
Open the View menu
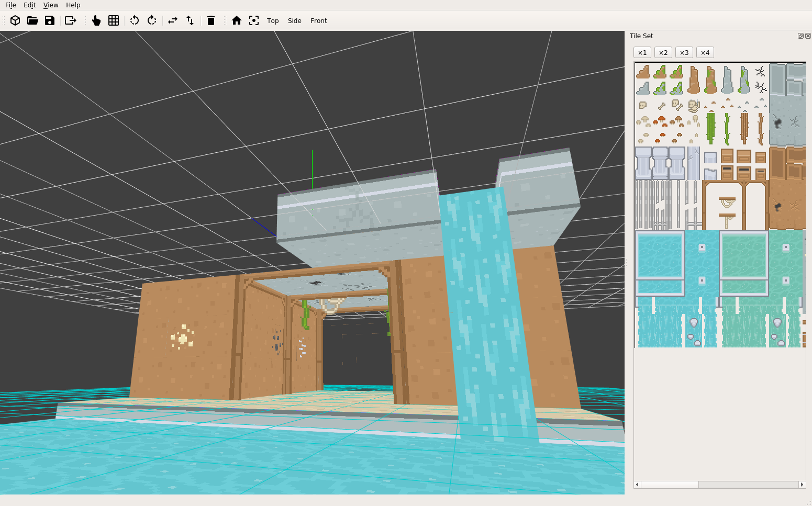click(51, 5)
